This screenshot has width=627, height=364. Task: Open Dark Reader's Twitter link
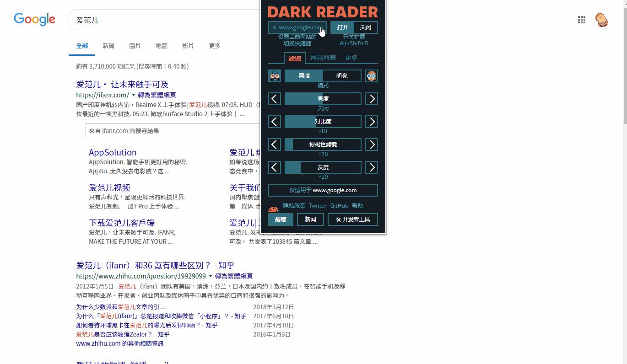click(318, 206)
